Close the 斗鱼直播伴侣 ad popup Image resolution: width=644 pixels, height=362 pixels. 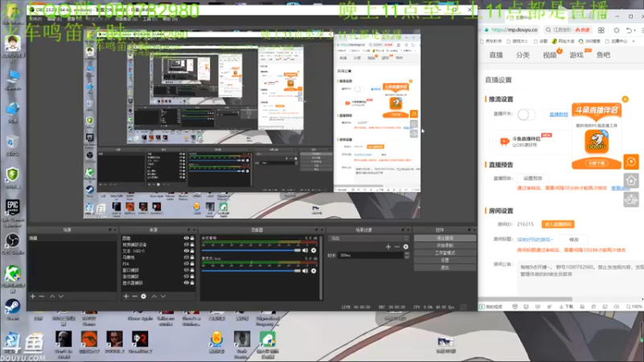tap(625, 99)
